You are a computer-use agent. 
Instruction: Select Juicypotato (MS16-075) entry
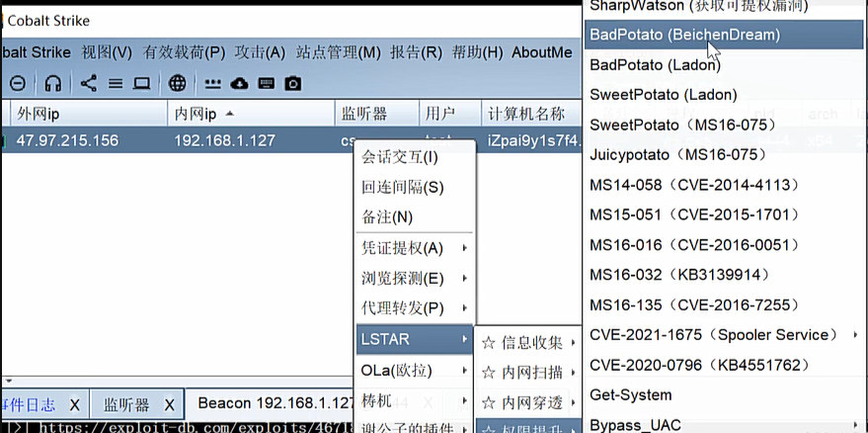(x=725, y=154)
